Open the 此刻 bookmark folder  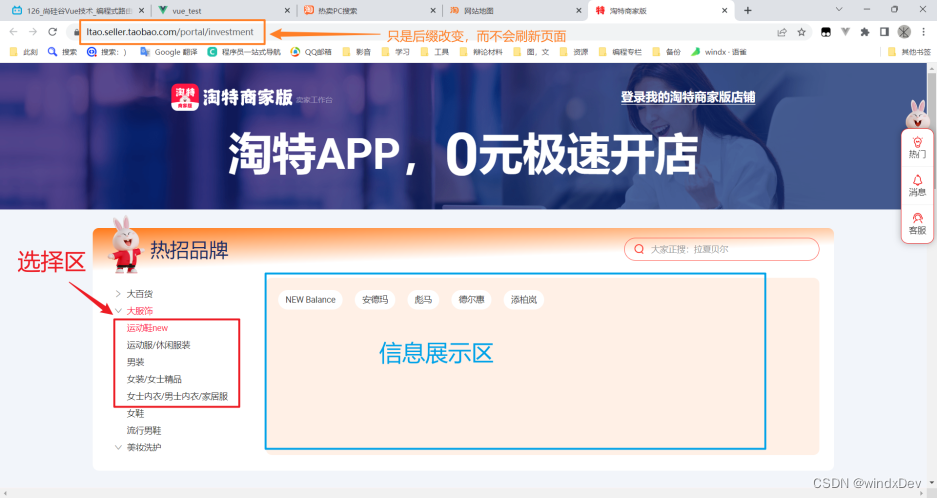point(24,52)
